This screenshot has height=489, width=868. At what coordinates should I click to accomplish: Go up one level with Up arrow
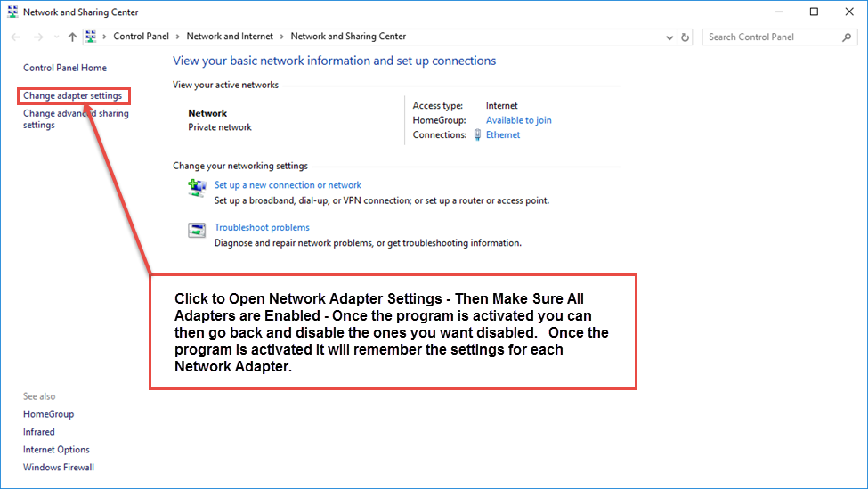click(x=72, y=37)
